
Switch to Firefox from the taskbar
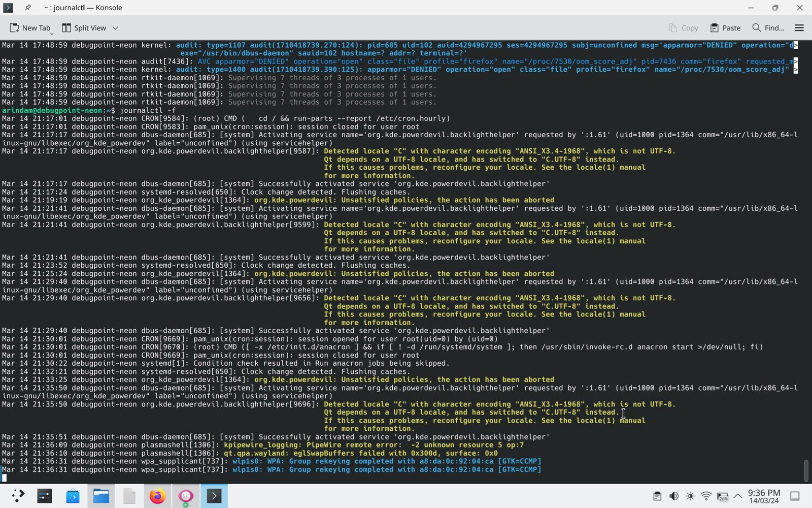(157, 496)
